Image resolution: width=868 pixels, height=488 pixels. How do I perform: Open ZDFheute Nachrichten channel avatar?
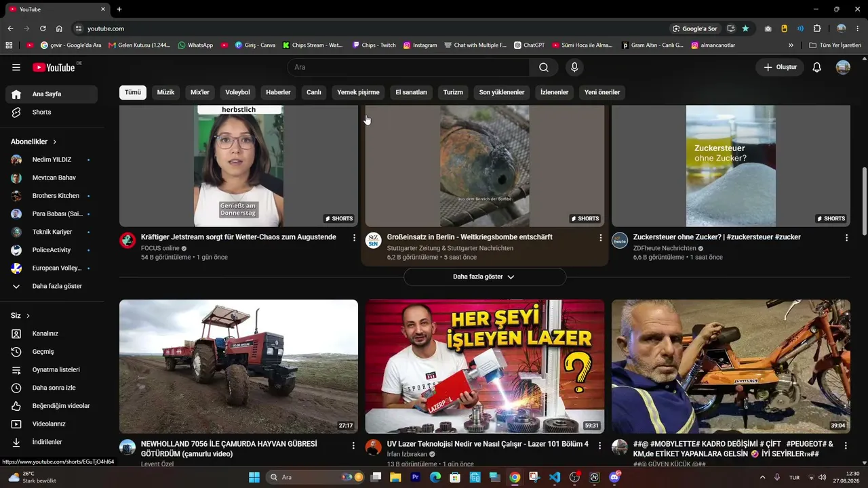point(620,241)
